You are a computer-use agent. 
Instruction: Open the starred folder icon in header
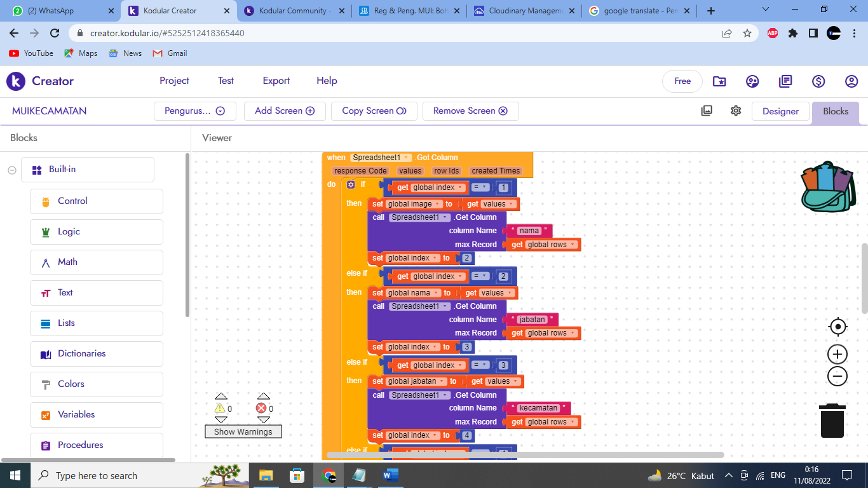click(719, 81)
